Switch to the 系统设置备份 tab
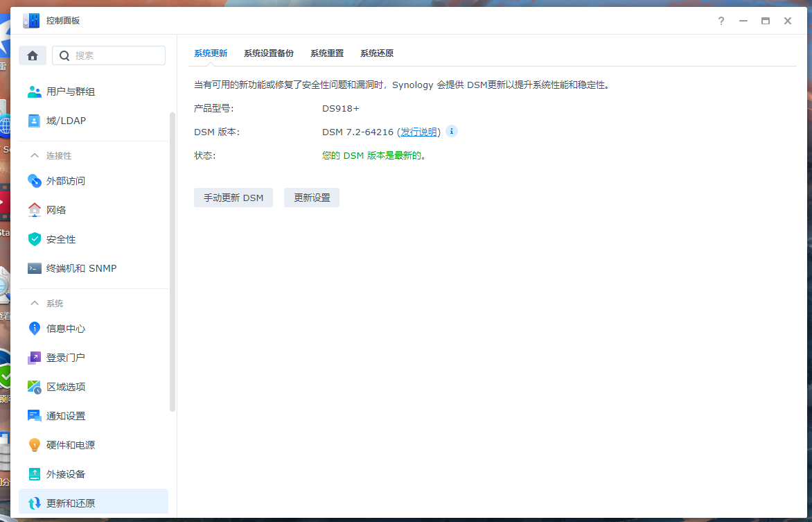812x522 pixels. [x=269, y=53]
